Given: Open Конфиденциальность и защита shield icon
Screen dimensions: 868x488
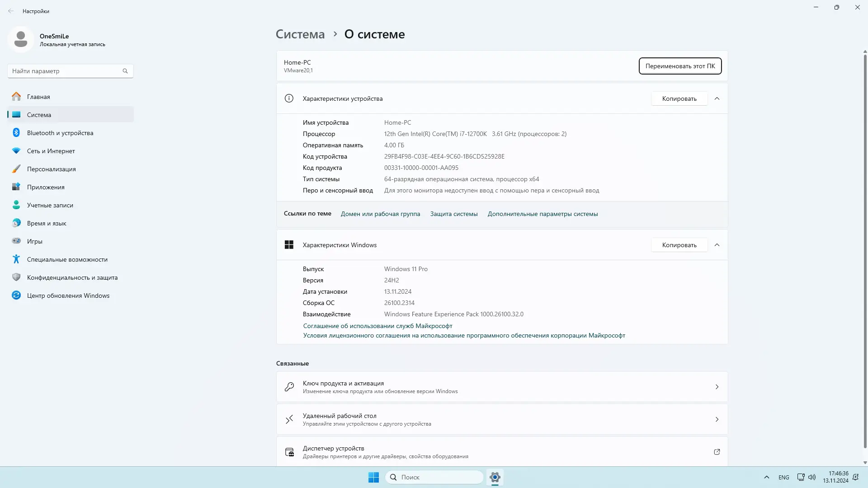Looking at the screenshot, I should [16, 277].
